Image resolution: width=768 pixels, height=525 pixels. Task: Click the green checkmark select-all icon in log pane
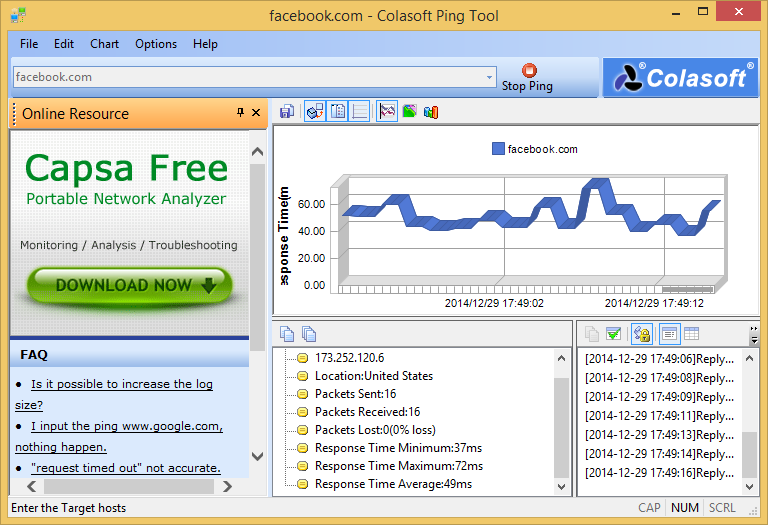pyautogui.click(x=614, y=334)
